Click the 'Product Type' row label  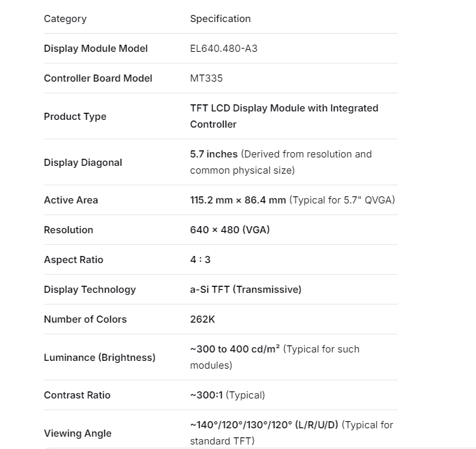75,117
